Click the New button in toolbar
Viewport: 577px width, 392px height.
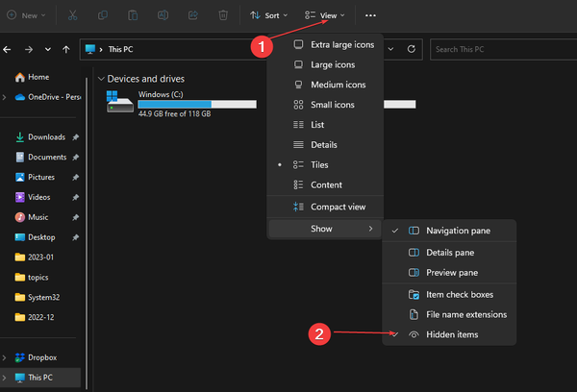click(25, 15)
